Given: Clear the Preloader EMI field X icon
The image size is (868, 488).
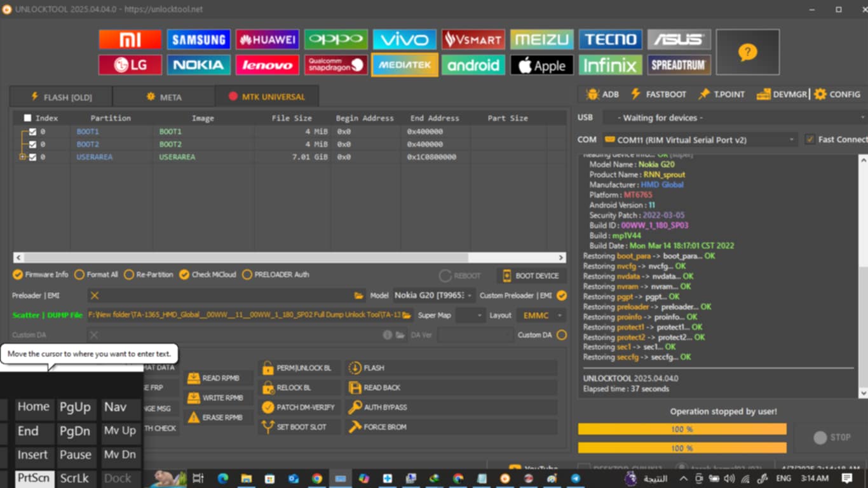Looking at the screenshot, I should tap(95, 295).
